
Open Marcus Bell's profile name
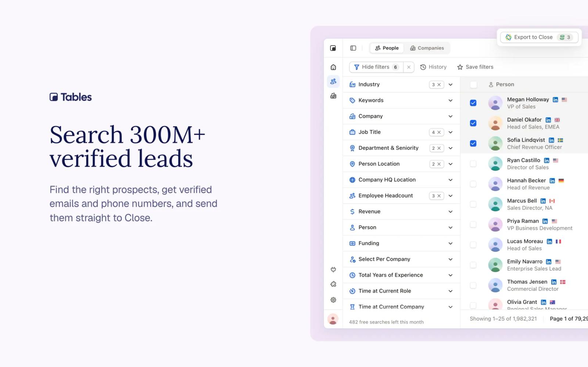point(522,201)
